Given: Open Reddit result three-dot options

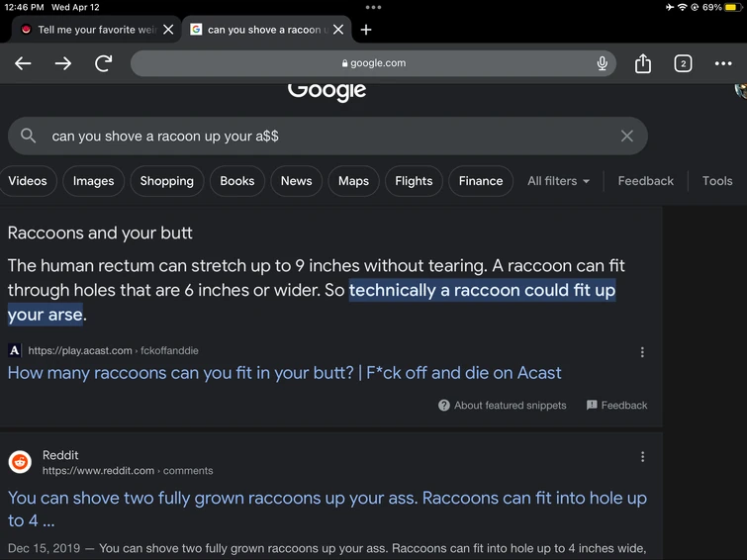Looking at the screenshot, I should coord(642,457).
